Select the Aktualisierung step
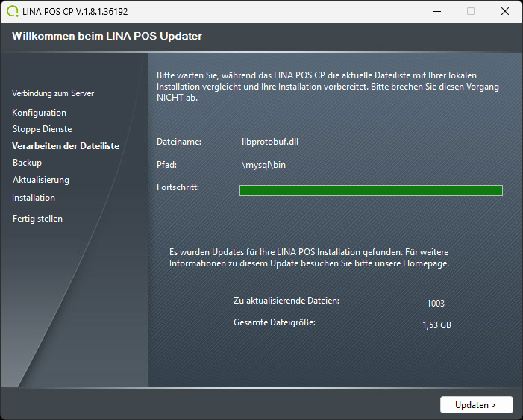The width and height of the screenshot is (523, 420). pos(41,180)
